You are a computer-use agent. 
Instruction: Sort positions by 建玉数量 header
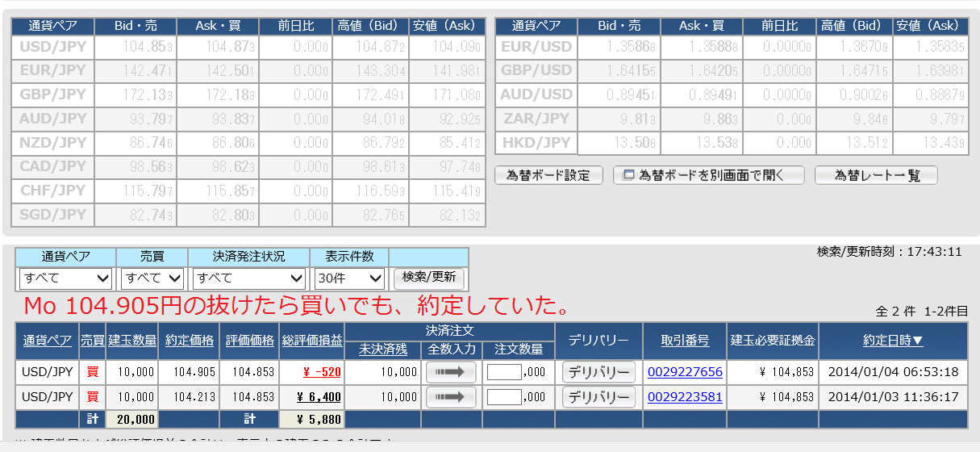pos(132,341)
